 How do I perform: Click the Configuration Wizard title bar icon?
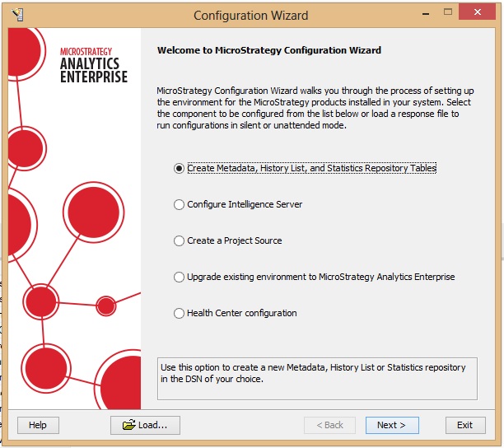click(17, 15)
